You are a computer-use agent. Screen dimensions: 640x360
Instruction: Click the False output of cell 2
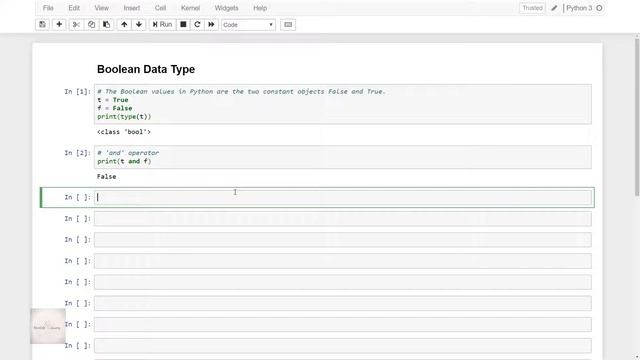click(107, 177)
